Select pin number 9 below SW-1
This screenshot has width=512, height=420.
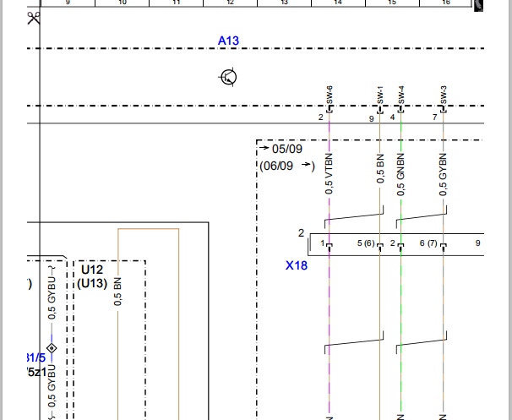371,119
